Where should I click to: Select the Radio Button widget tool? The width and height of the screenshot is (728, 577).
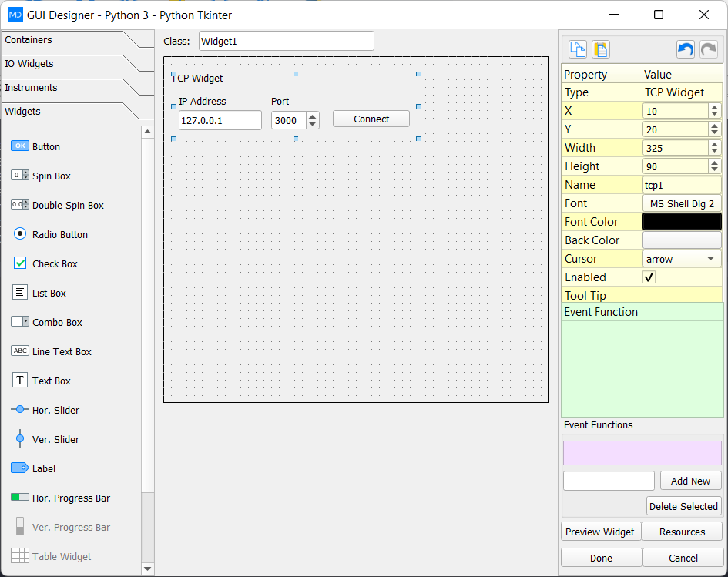click(x=58, y=234)
